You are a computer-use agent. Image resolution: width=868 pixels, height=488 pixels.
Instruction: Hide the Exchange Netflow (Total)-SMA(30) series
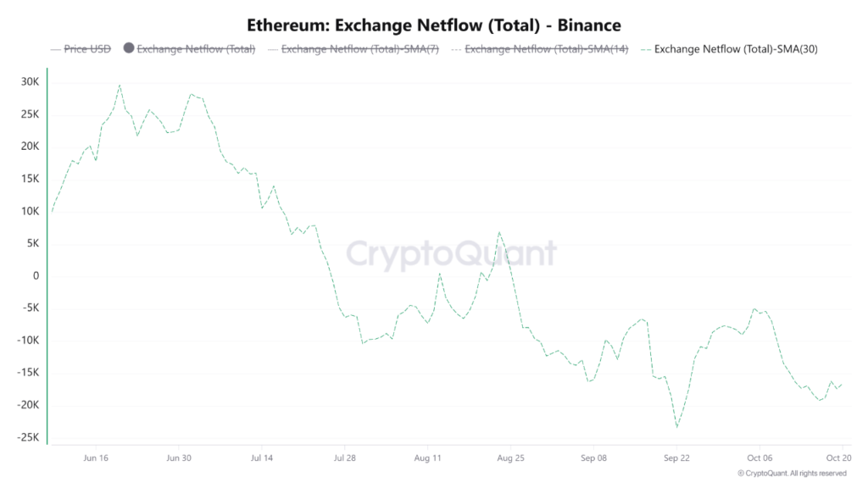coord(736,48)
